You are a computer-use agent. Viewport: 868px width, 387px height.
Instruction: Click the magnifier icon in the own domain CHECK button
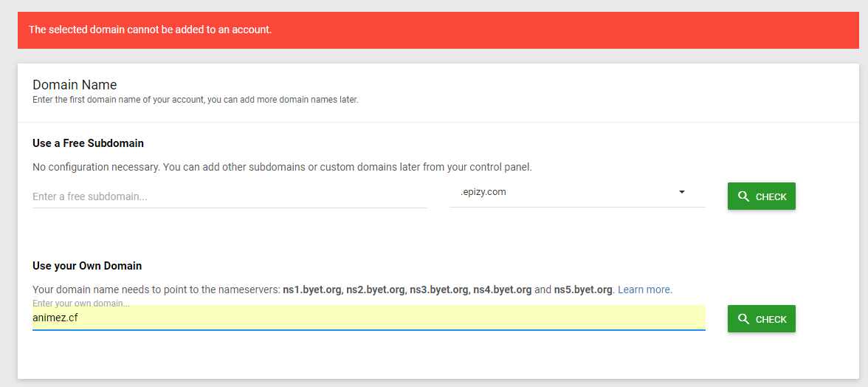(x=743, y=319)
